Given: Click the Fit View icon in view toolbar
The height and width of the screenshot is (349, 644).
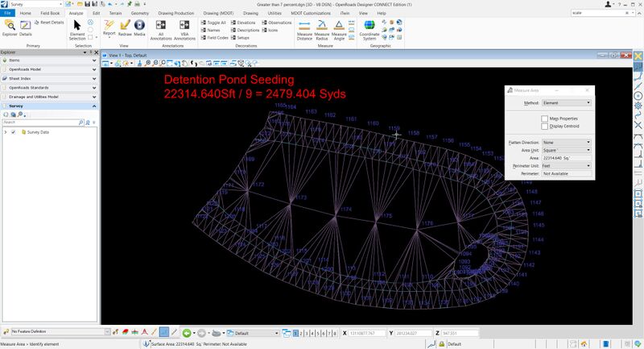Looking at the screenshot, I should (170, 64).
